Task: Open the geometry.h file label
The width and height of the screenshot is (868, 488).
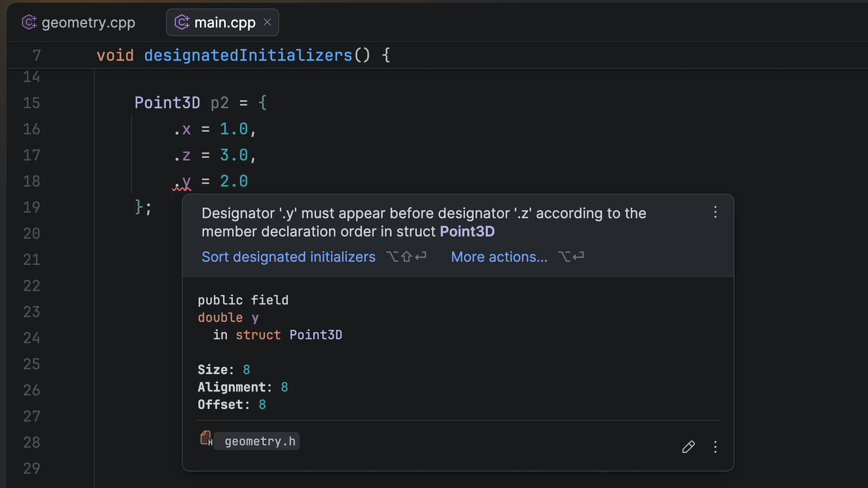Action: tap(259, 441)
